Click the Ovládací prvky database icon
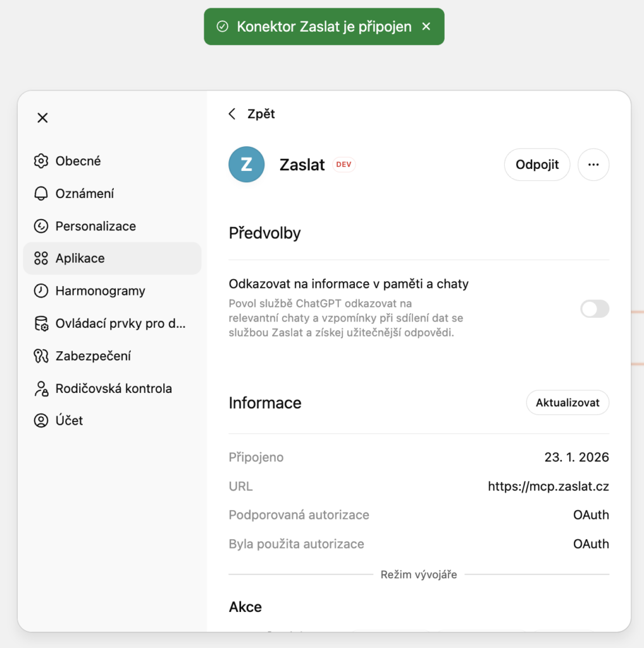 [41, 323]
